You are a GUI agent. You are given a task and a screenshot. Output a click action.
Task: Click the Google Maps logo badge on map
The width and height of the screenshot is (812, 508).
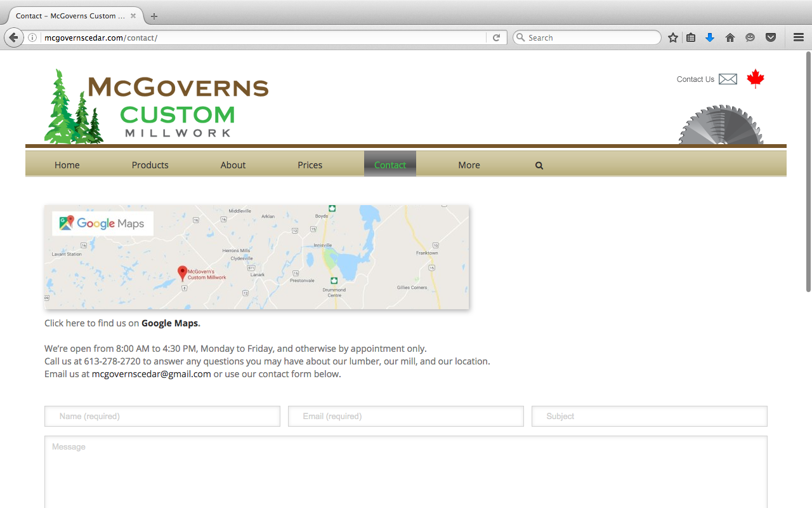pos(103,224)
